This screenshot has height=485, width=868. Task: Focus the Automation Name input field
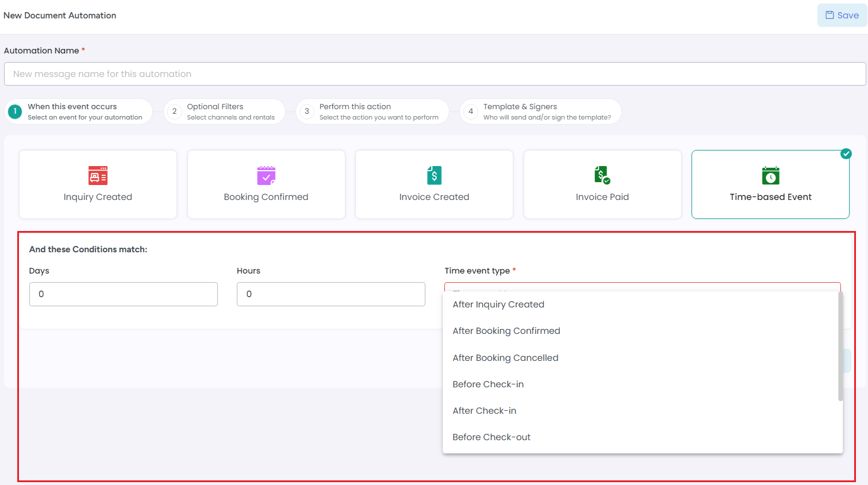(x=435, y=74)
